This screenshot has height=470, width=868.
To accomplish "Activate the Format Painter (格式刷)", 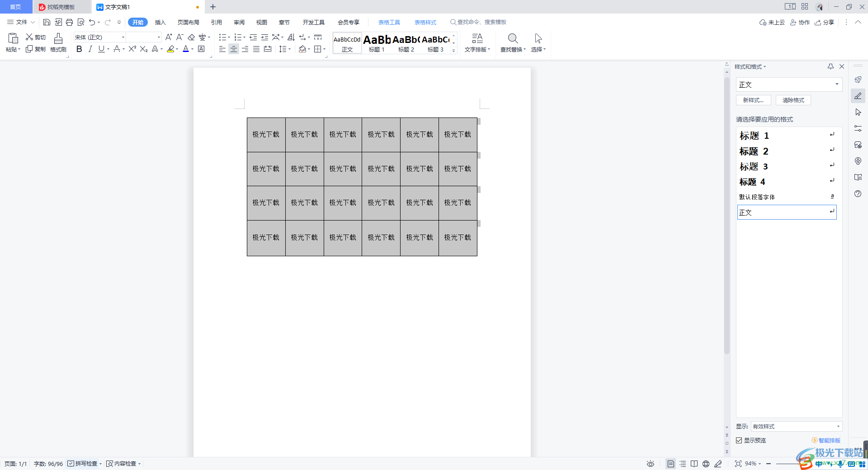I will coord(58,42).
